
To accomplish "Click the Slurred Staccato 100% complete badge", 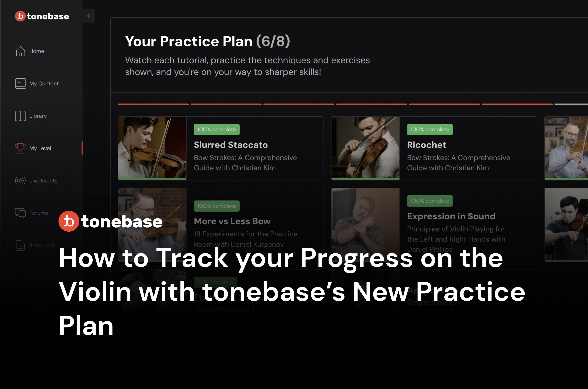I will click(x=217, y=129).
